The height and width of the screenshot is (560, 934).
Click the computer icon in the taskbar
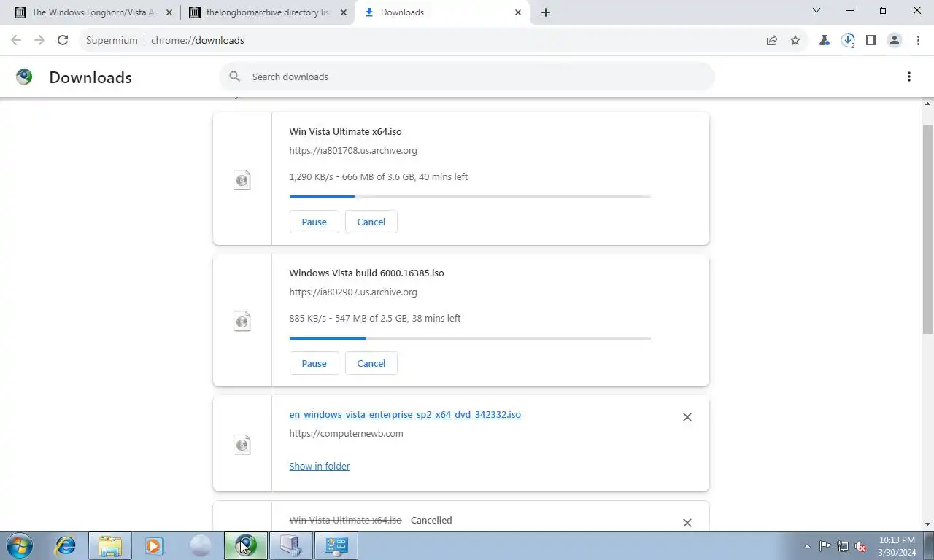coord(291,545)
